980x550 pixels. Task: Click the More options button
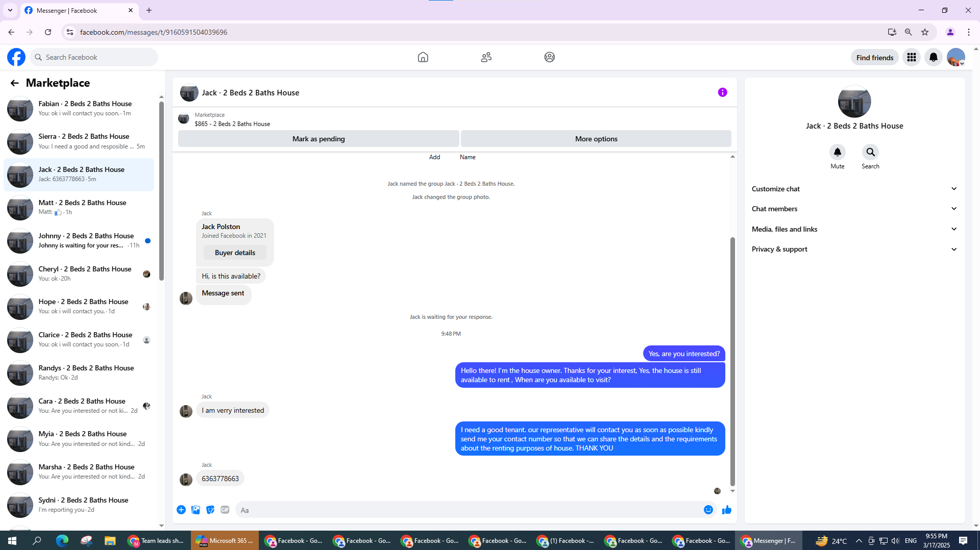coord(596,139)
